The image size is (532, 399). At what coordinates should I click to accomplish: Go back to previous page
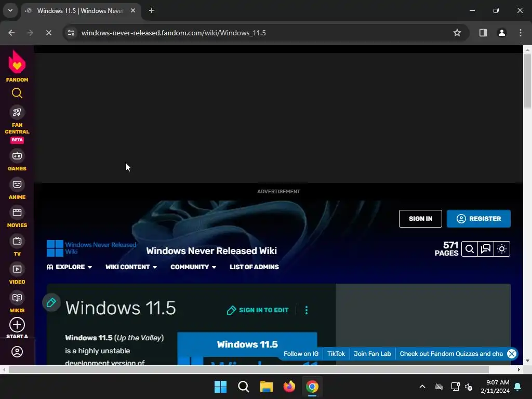point(11,33)
